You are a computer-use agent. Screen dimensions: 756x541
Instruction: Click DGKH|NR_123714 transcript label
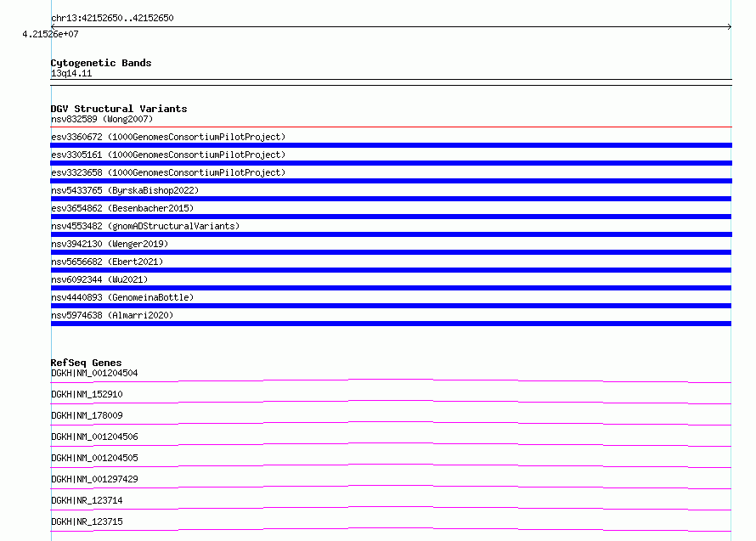click(x=87, y=500)
